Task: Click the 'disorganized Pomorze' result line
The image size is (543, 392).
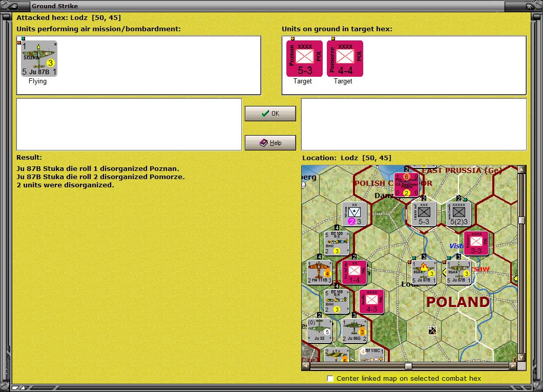Action: tap(100, 177)
